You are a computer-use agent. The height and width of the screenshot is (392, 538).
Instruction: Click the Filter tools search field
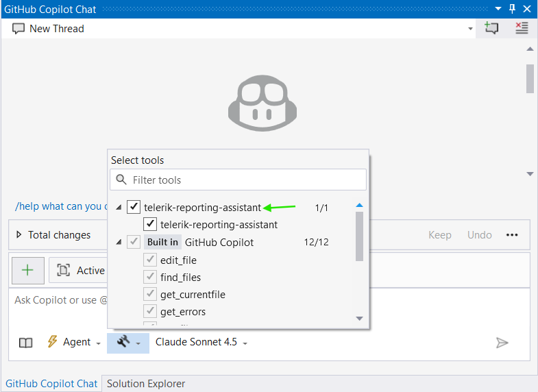[x=238, y=180]
